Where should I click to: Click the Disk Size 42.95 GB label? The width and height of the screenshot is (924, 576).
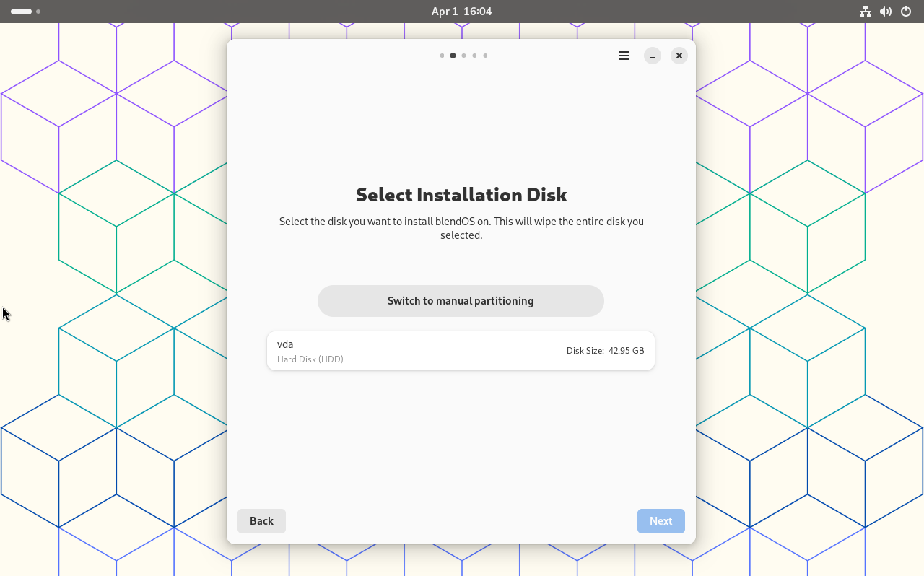[x=605, y=351]
